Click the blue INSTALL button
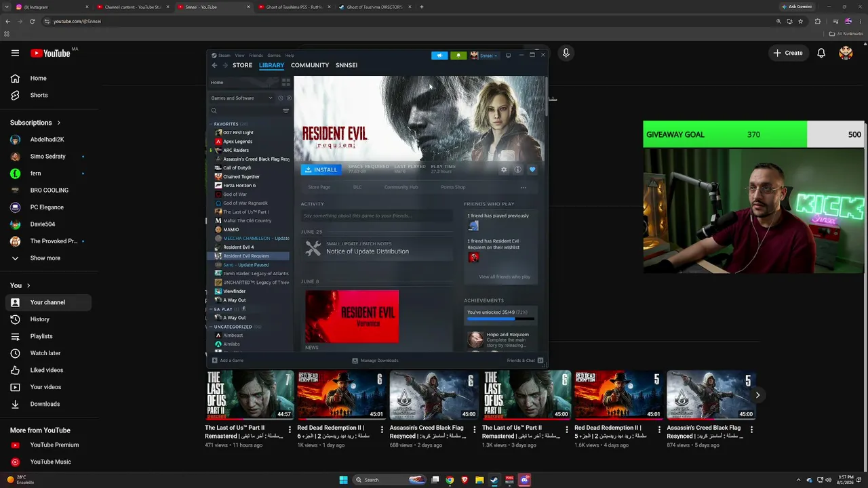The width and height of the screenshot is (868, 488). click(321, 169)
